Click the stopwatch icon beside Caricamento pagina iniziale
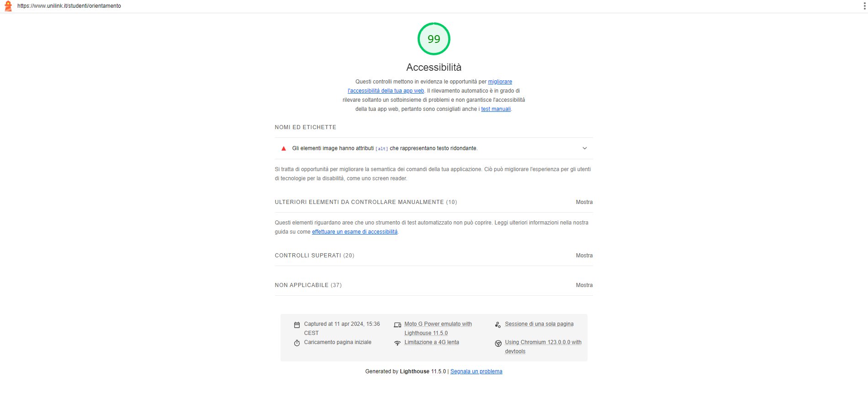The width and height of the screenshot is (868, 397). [x=297, y=343]
